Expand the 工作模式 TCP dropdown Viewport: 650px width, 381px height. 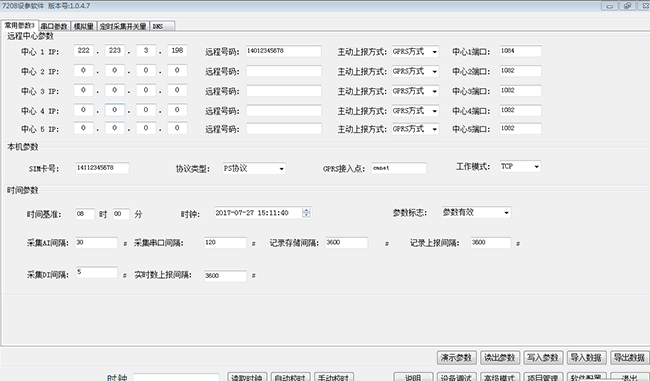(520, 166)
